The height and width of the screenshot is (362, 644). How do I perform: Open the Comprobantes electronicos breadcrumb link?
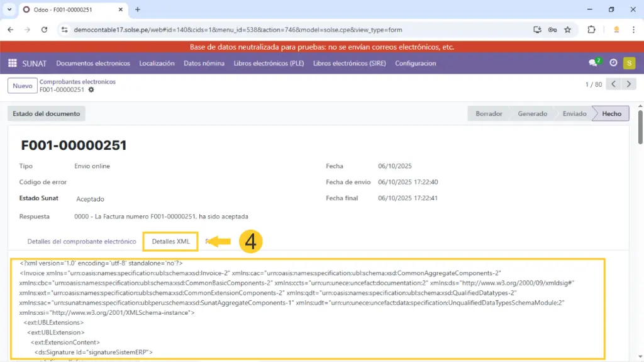click(77, 82)
